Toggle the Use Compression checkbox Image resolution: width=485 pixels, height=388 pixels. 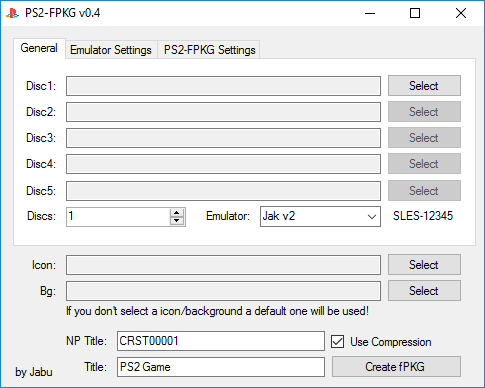tap(337, 342)
